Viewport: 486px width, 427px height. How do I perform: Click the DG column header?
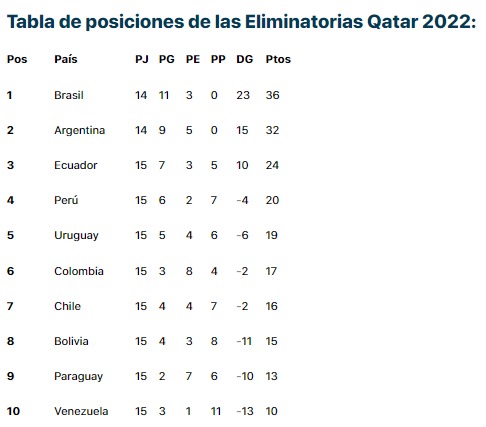pyautogui.click(x=245, y=59)
